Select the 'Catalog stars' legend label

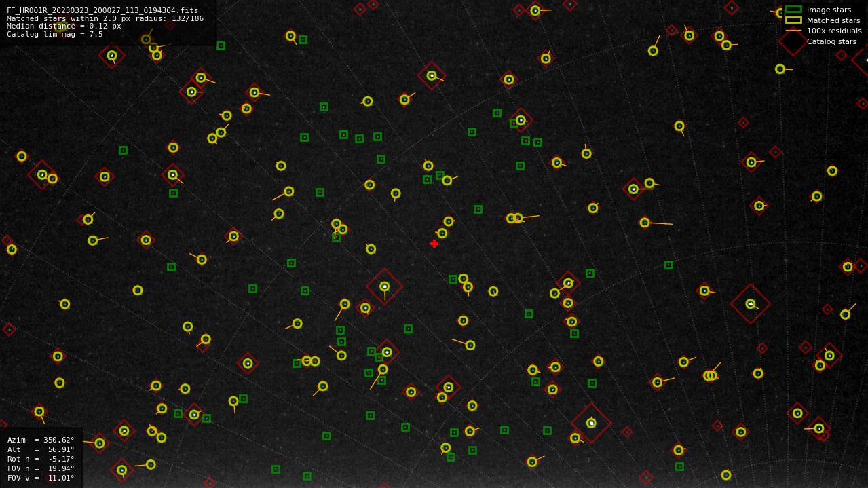(x=831, y=41)
